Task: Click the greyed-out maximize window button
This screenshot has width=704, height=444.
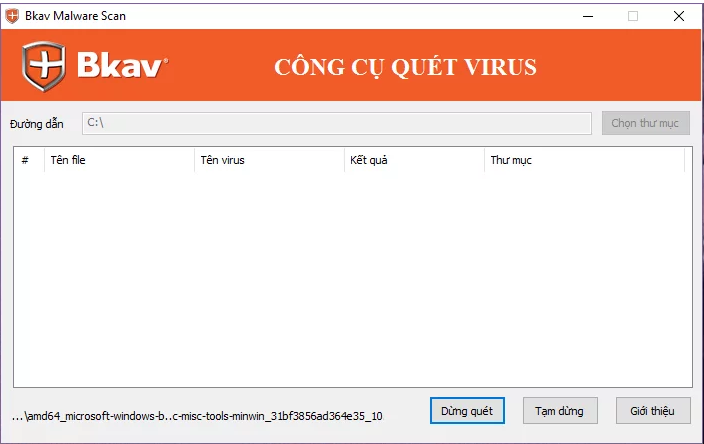Action: (x=633, y=16)
